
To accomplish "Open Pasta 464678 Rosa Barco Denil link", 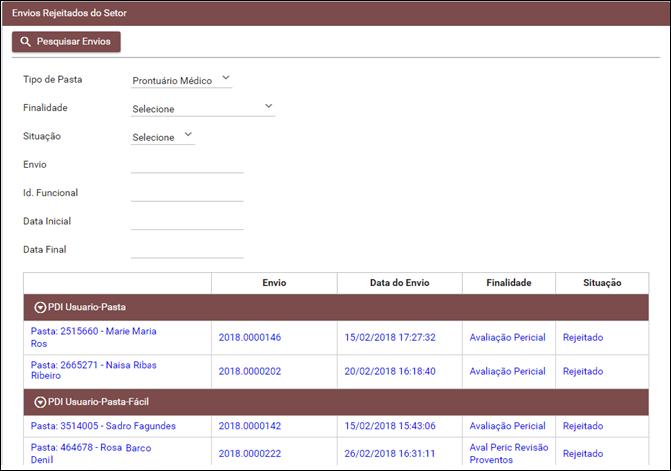I will tap(90, 454).
